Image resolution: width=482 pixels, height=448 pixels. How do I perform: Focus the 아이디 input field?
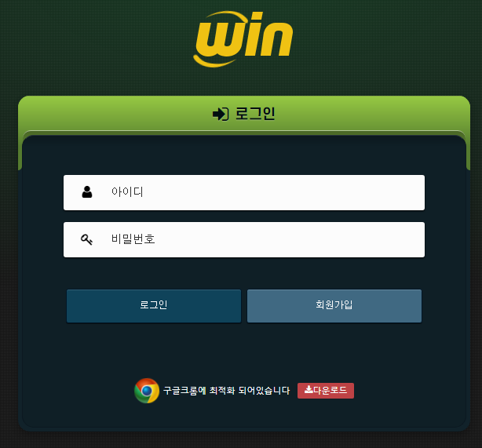244,193
